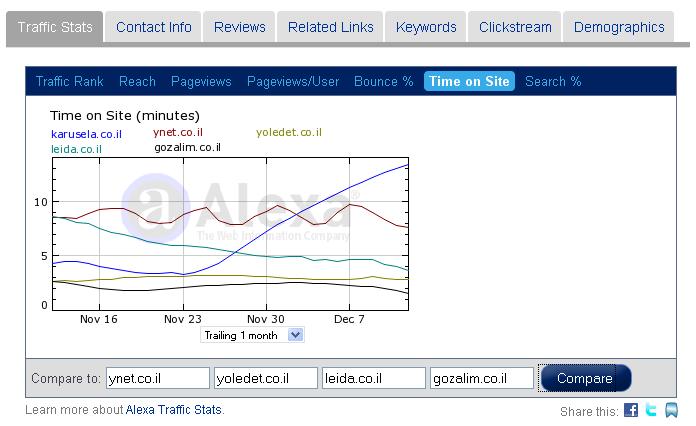
Task: Click the bookmark share icon
Action: 671,410
